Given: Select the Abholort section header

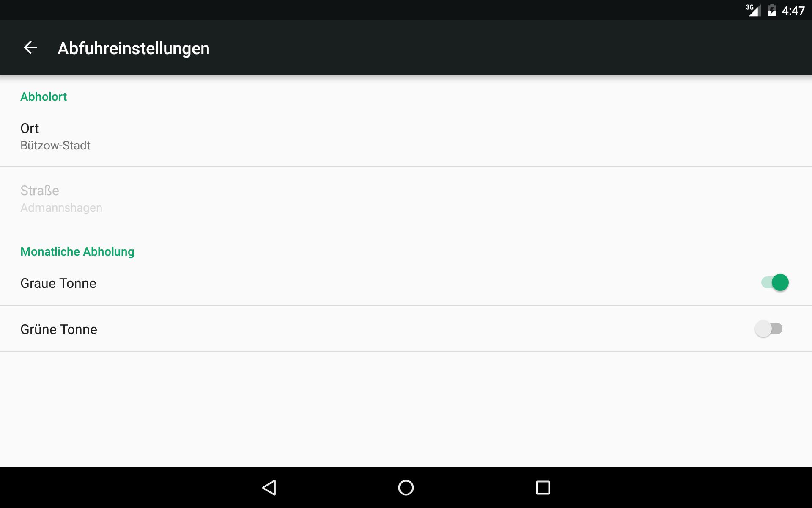Looking at the screenshot, I should click(x=44, y=97).
